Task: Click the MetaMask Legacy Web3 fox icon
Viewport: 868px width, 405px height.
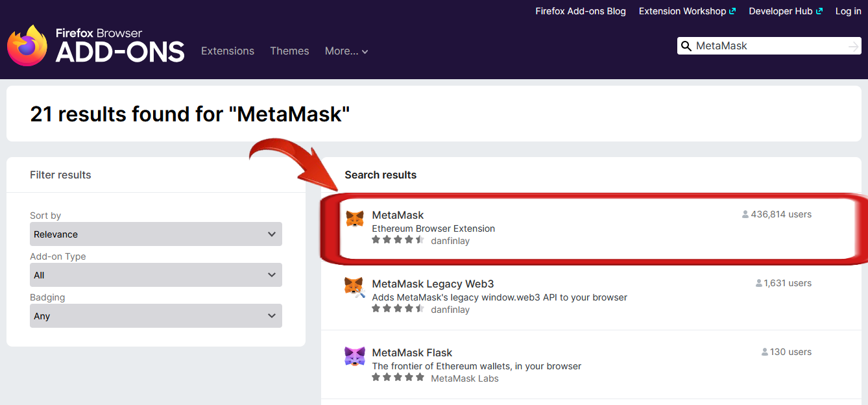Action: [355, 288]
